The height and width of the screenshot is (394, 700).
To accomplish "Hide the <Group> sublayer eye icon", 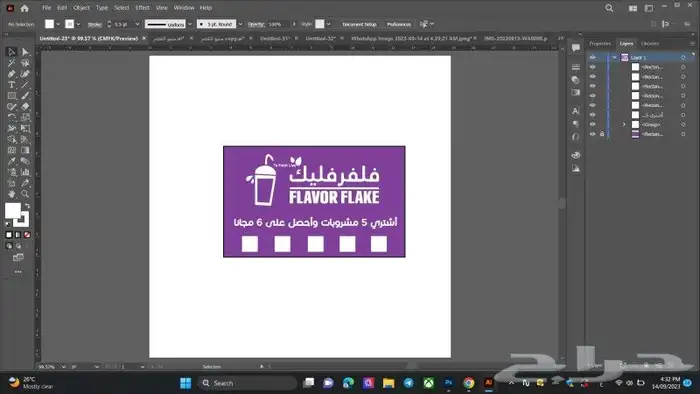I will [593, 124].
